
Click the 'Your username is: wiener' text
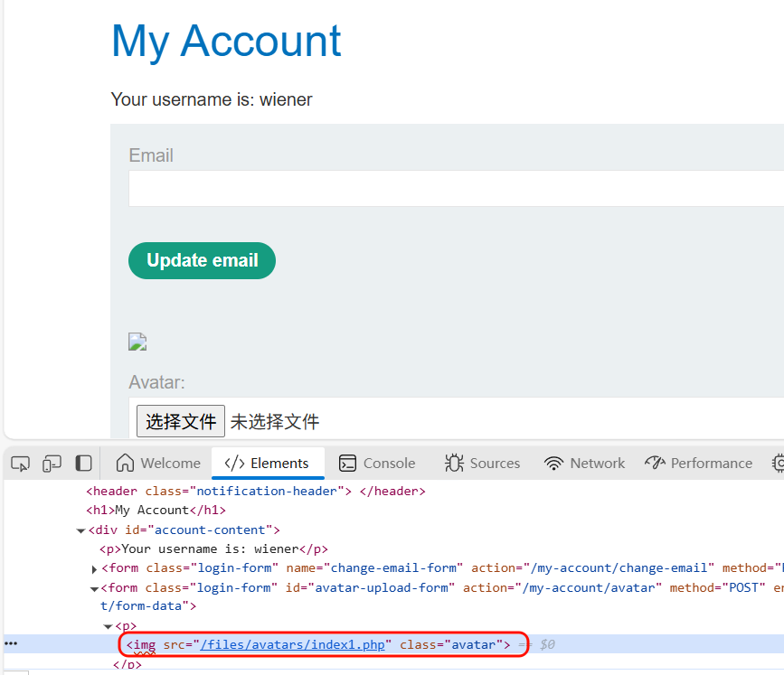pyautogui.click(x=212, y=99)
